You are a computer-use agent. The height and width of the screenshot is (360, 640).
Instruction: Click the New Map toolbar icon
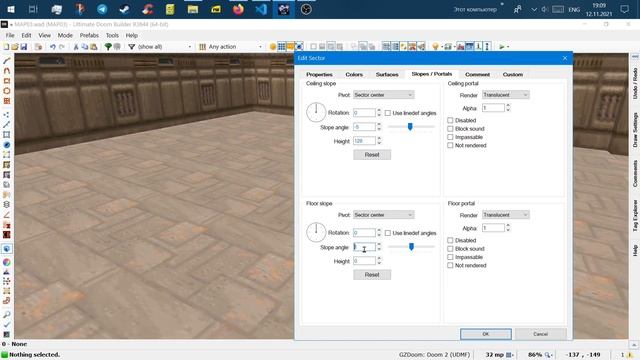(6, 47)
